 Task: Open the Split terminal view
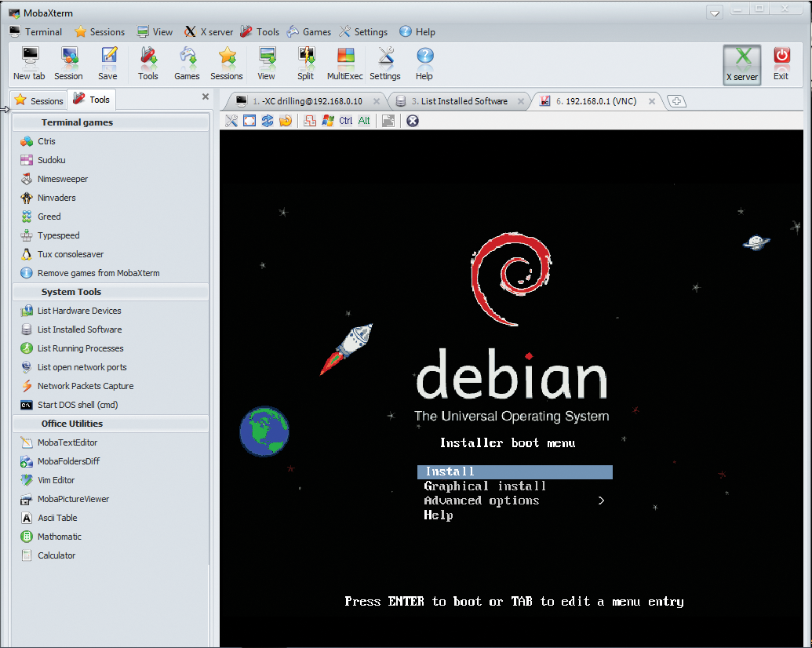click(x=305, y=63)
